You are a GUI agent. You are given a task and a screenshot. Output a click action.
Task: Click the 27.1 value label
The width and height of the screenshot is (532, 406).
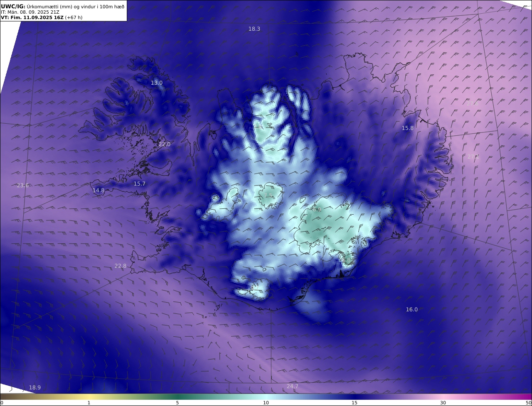coord(473,157)
